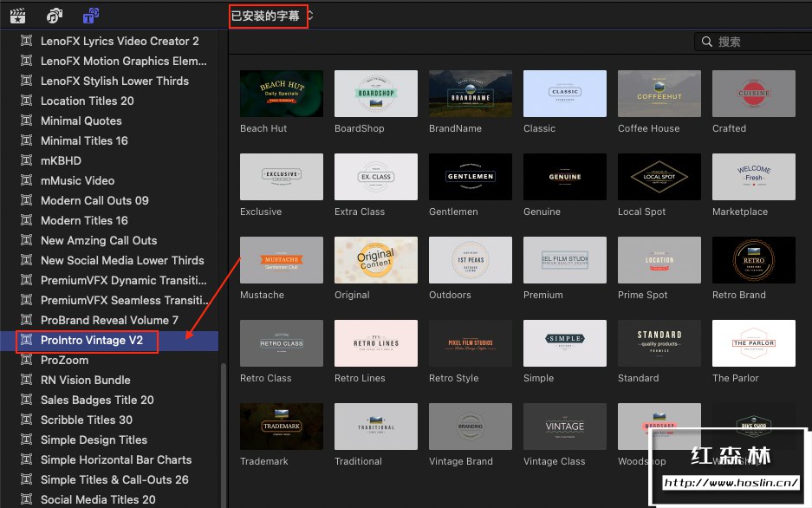
Task: Select the Retro Lines title thumbnail
Action: click(x=376, y=343)
